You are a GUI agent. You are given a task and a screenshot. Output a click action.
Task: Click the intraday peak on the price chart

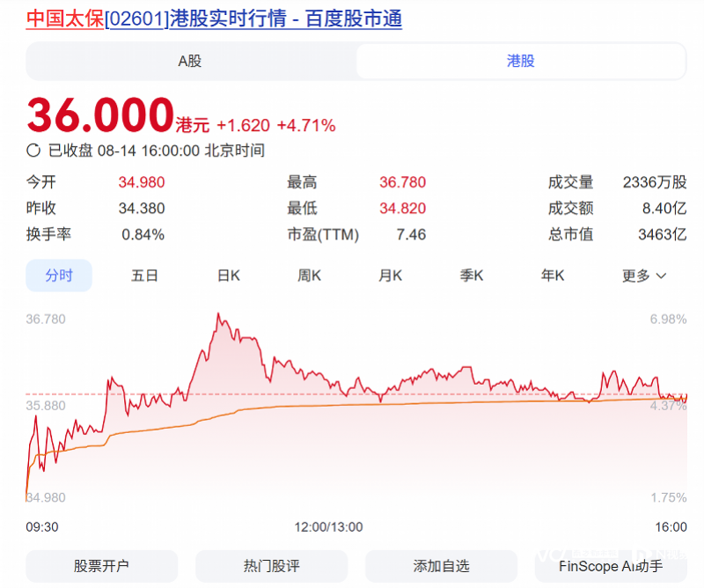[x=218, y=314]
